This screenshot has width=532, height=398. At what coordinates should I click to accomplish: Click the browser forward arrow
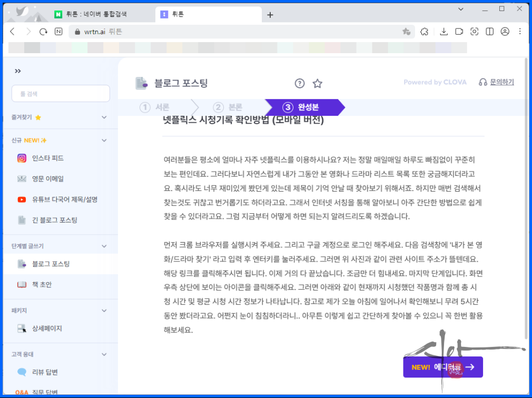(28, 32)
